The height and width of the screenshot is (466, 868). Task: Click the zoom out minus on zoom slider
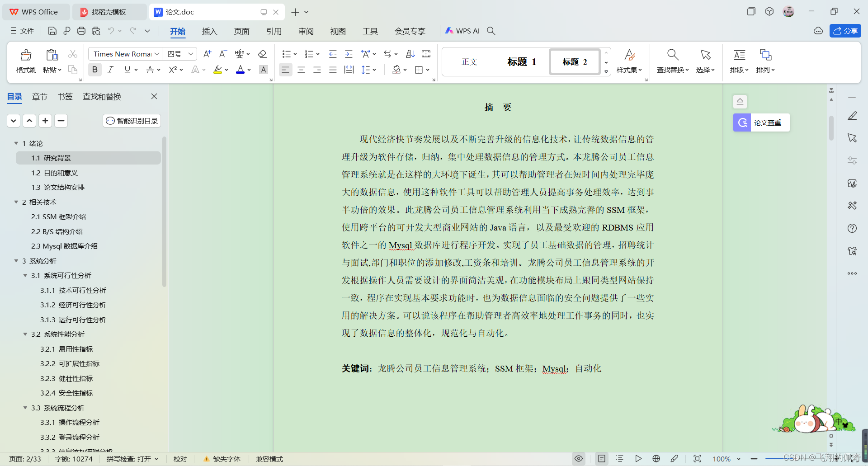(x=754, y=459)
